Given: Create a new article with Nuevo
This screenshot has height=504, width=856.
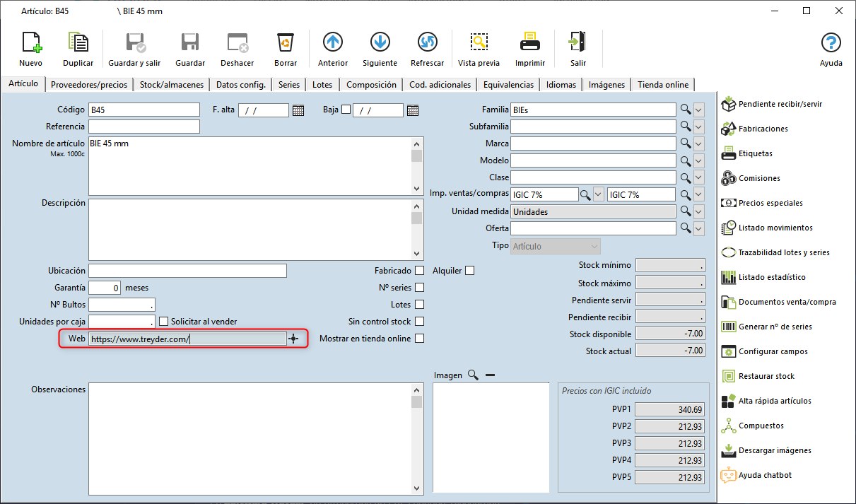Looking at the screenshot, I should click(31, 48).
